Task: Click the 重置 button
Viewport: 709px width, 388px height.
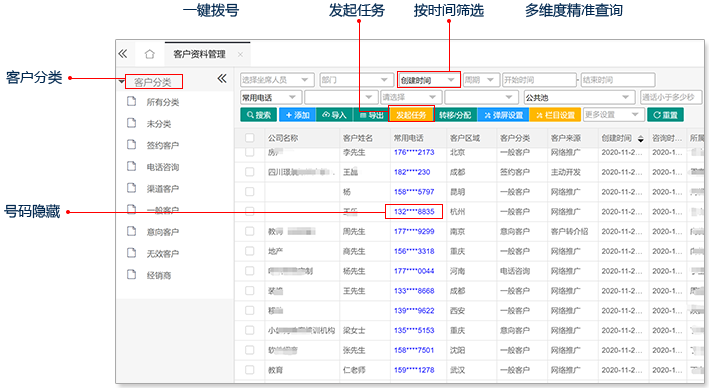Action: click(x=665, y=115)
